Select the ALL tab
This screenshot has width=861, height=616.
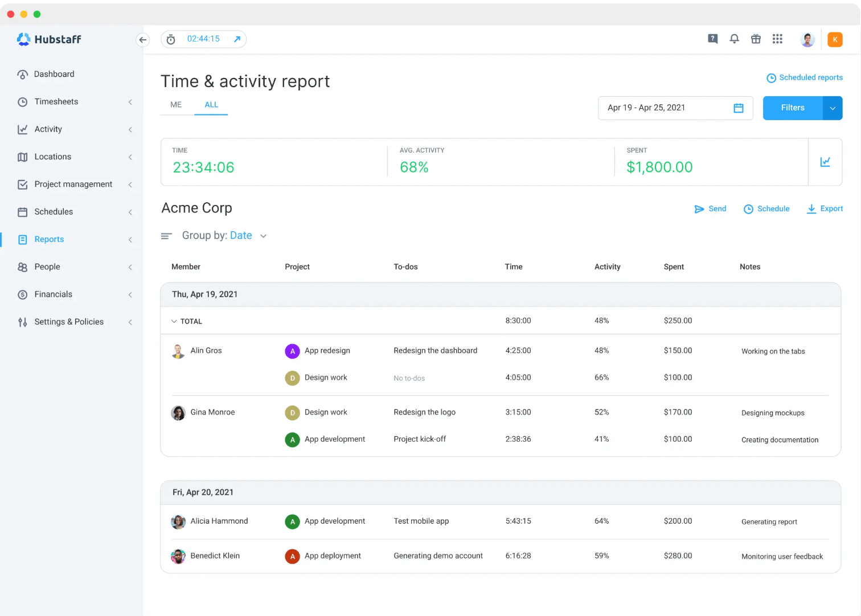(x=211, y=105)
